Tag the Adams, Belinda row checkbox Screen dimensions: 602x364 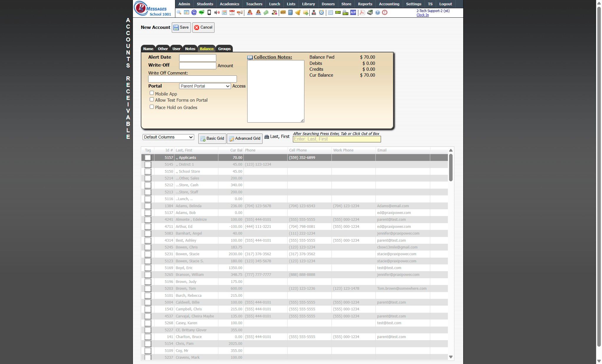(x=148, y=206)
